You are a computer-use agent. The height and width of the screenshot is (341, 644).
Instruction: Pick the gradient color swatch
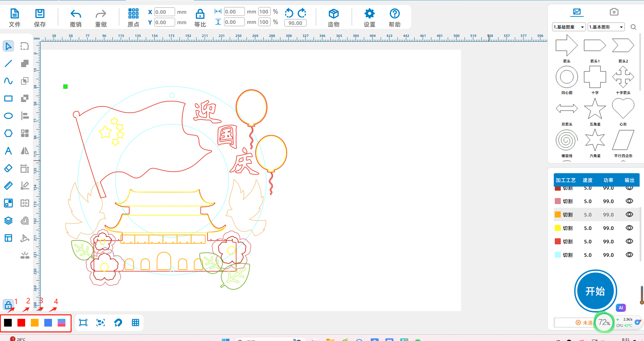pos(62,323)
